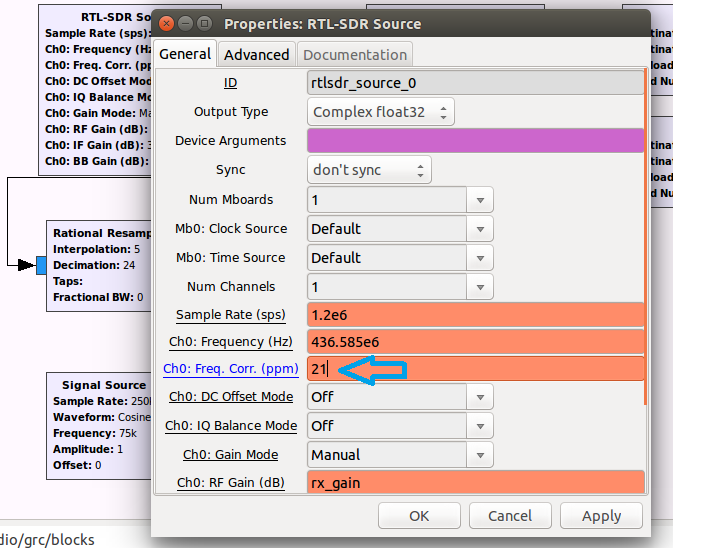Click the Mb0: Clock Source label
This screenshot has height=548, width=720.
tap(231, 228)
